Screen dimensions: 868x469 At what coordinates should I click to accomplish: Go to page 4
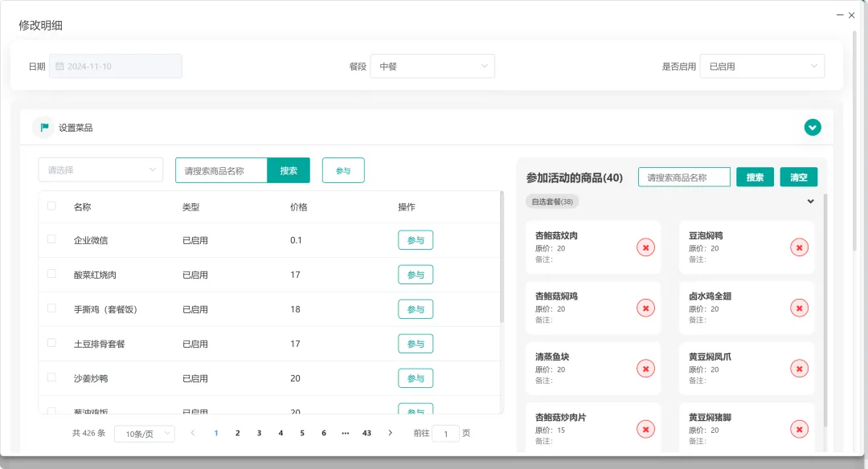coord(280,433)
